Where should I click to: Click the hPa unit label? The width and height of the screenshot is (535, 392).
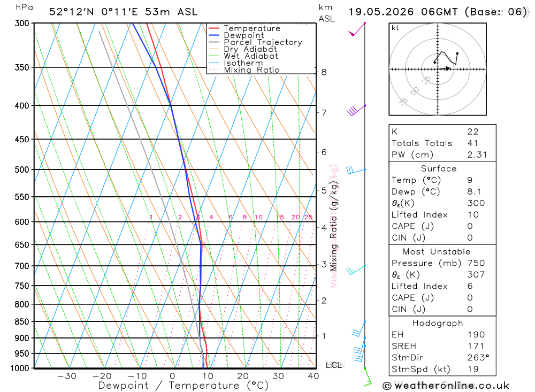pos(24,7)
